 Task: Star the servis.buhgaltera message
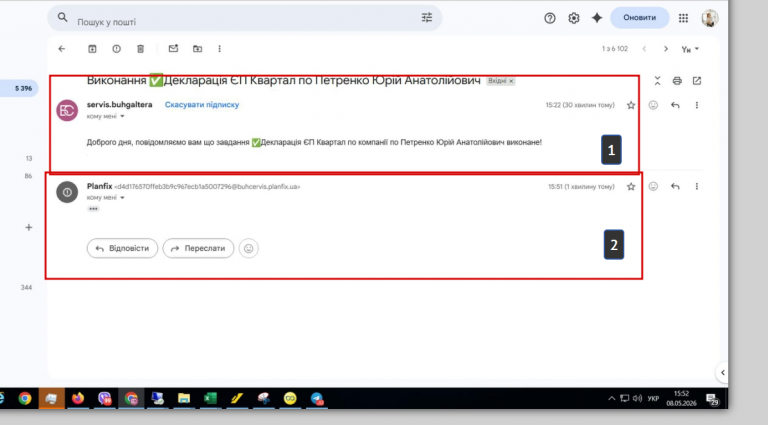point(631,105)
